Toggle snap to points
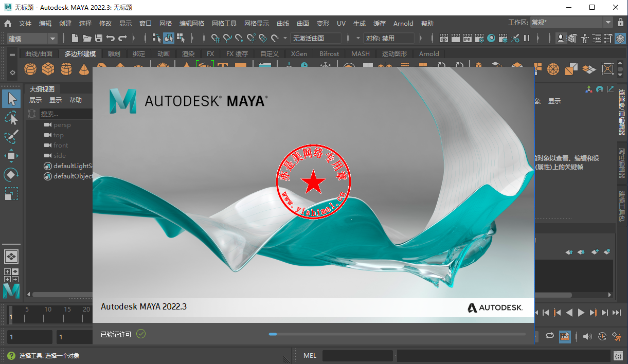 pyautogui.click(x=239, y=38)
